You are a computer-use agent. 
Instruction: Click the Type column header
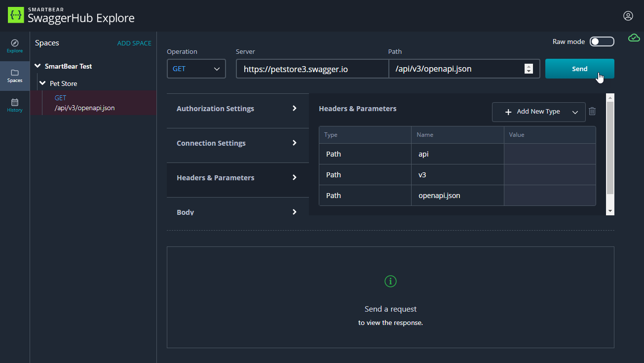365,135
